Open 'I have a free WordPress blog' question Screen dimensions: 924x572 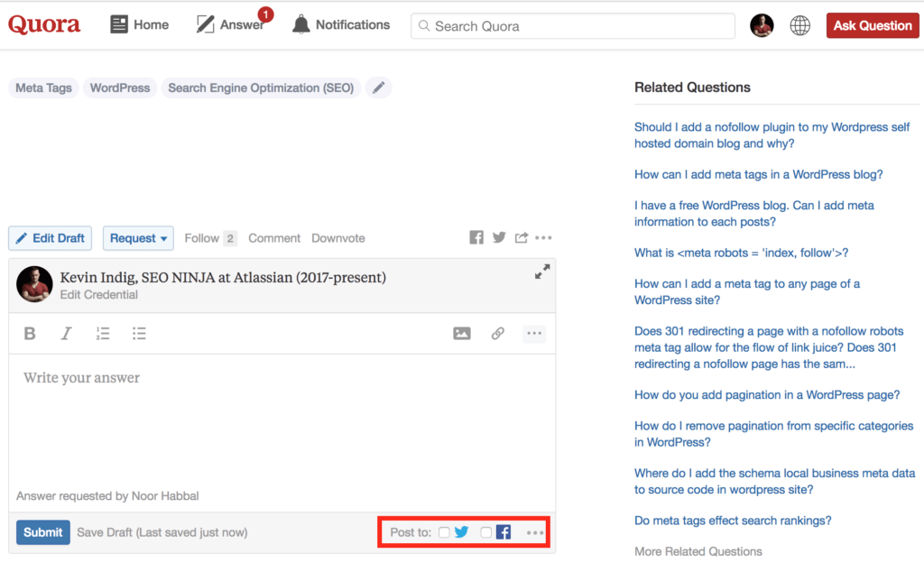(754, 213)
